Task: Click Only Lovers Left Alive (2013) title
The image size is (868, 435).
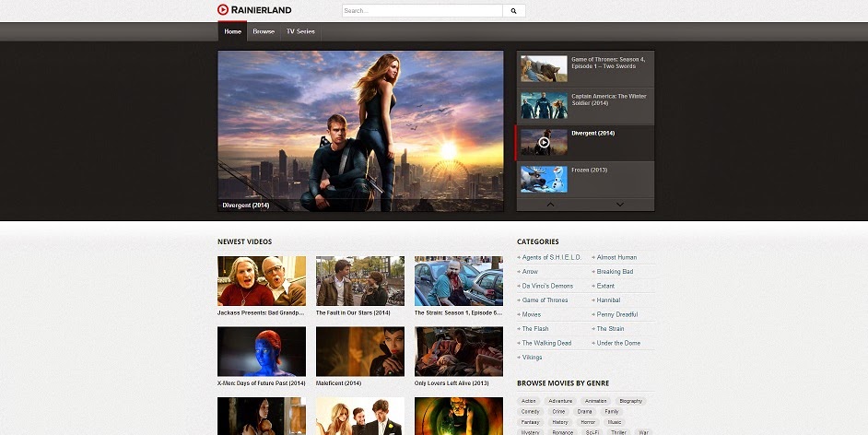Action: [452, 383]
